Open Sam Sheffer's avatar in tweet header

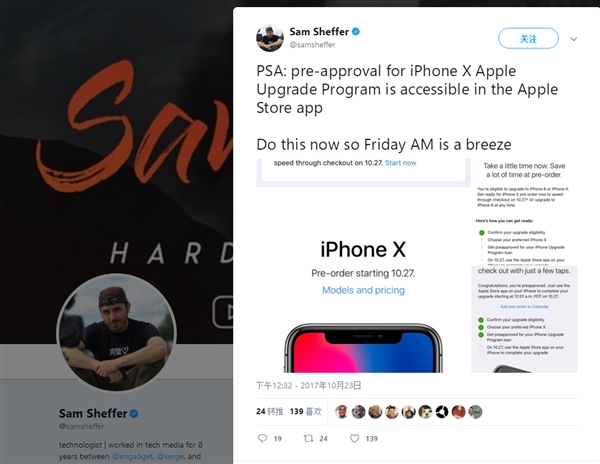pyautogui.click(x=270, y=38)
